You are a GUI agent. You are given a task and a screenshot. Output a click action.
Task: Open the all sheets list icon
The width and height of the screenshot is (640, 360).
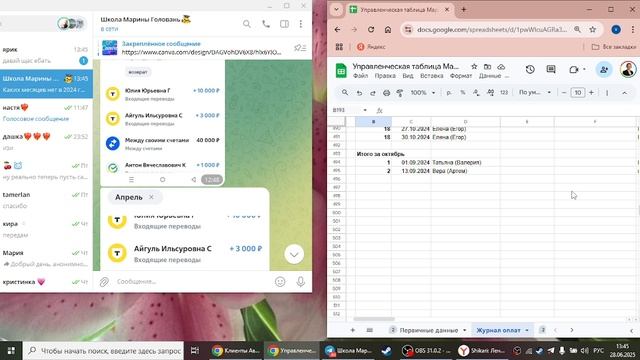pyautogui.click(x=369, y=330)
